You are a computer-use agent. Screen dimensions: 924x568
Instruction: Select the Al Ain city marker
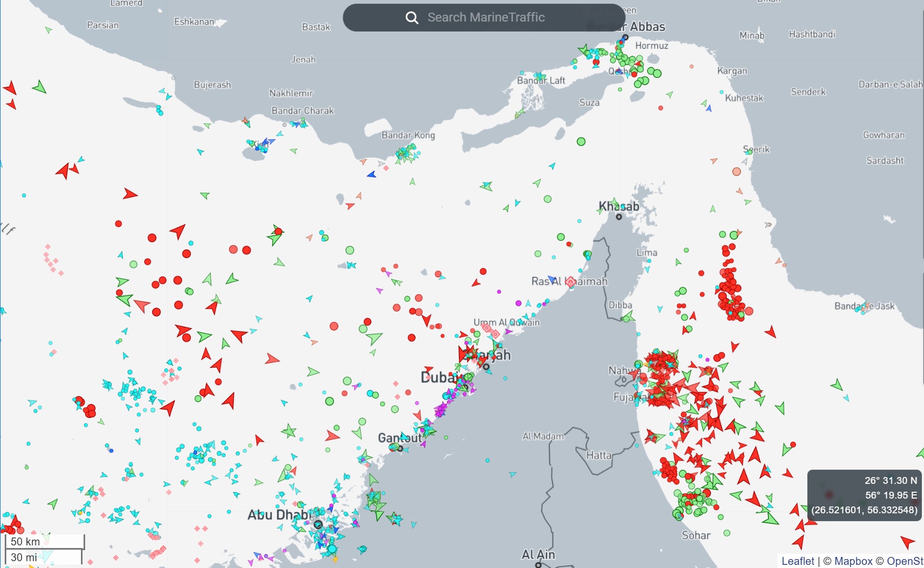point(538,565)
